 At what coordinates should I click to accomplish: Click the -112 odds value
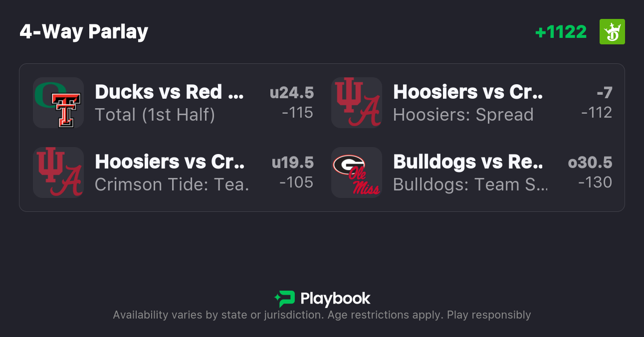pyautogui.click(x=597, y=113)
